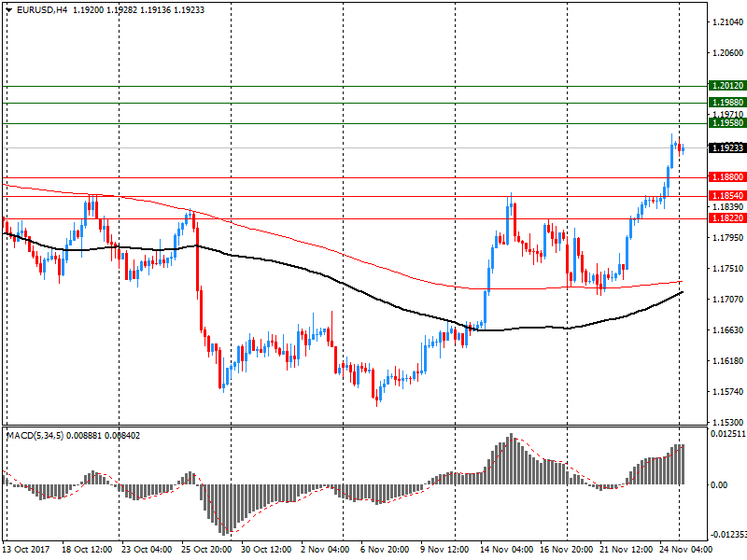Screen dimensions: 747x560
Task: Click the MACD scale value -0.012353
Action: pyautogui.click(x=728, y=534)
